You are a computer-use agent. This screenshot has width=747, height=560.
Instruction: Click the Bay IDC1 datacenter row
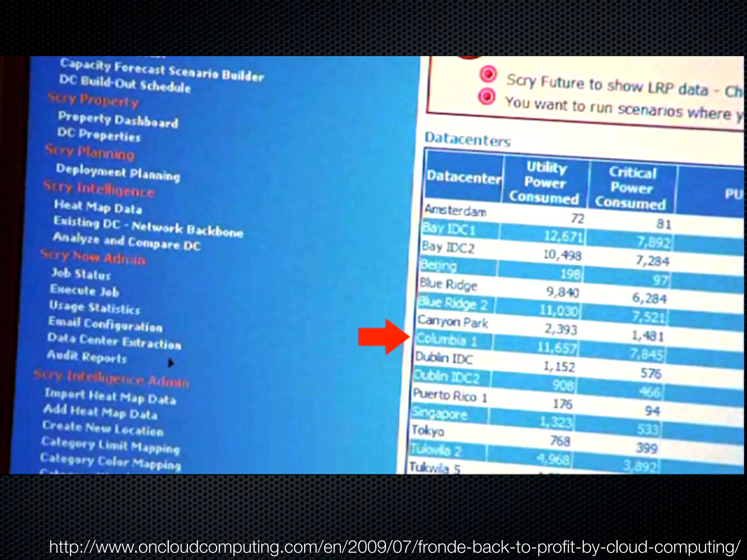[449, 229]
